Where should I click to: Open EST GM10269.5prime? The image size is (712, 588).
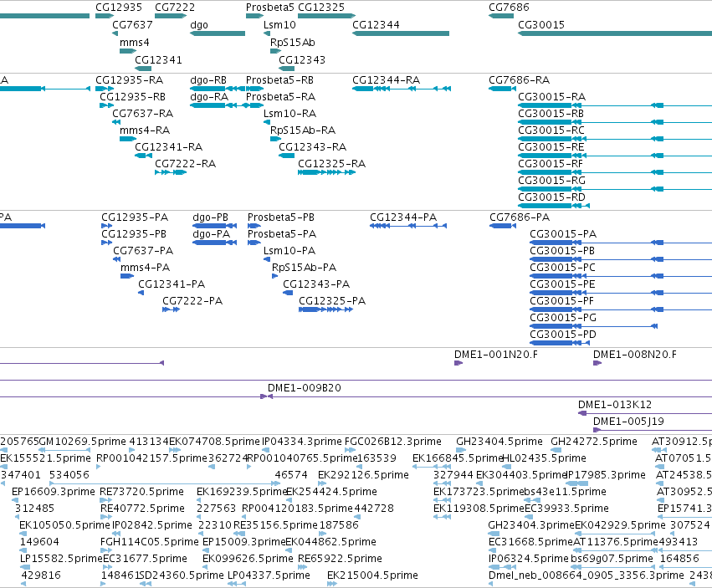pyautogui.click(x=64, y=450)
